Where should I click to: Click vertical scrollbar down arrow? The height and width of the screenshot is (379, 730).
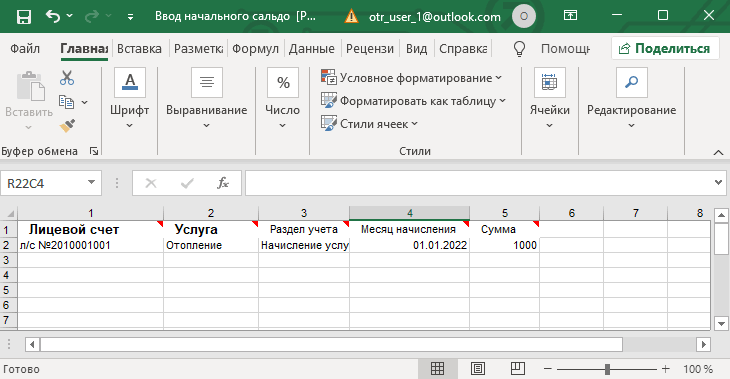tap(721, 323)
